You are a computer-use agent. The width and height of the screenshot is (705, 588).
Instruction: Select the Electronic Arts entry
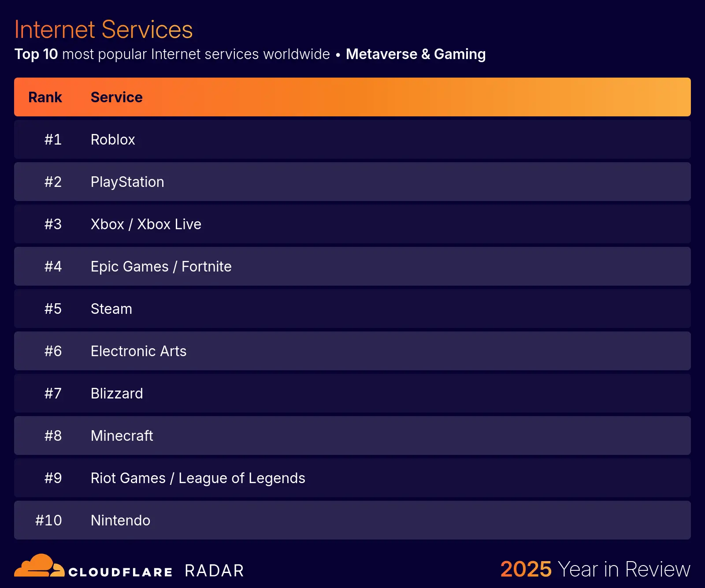tap(138, 351)
